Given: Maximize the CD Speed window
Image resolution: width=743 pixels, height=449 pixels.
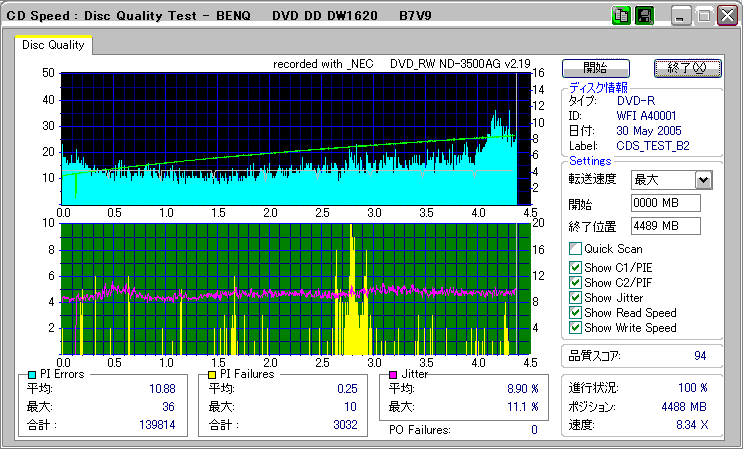Looking at the screenshot, I should pyautogui.click(x=703, y=16).
